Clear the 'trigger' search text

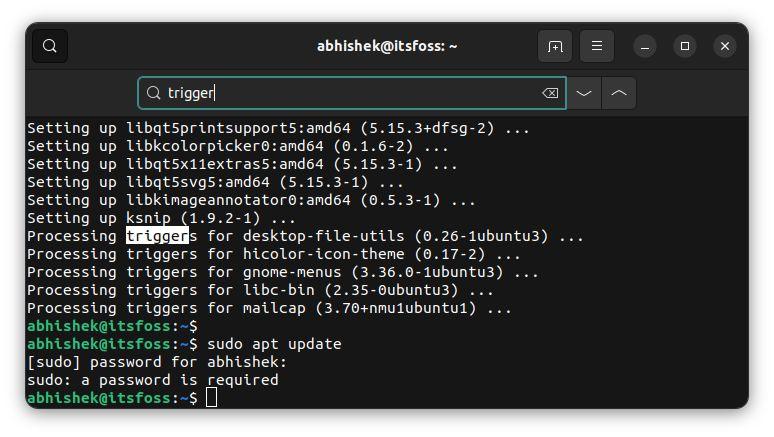click(x=550, y=93)
